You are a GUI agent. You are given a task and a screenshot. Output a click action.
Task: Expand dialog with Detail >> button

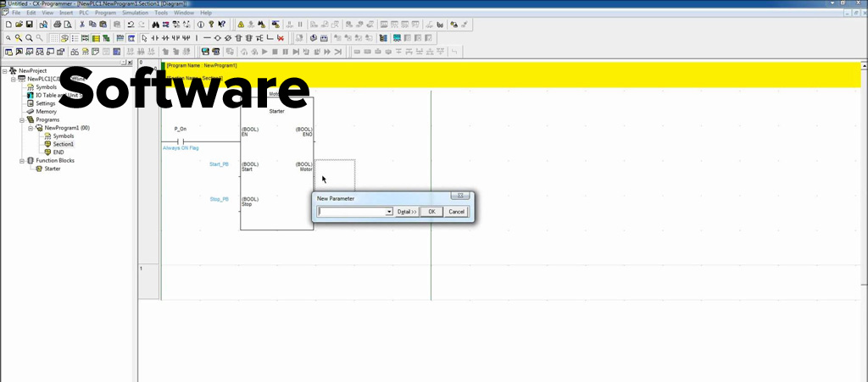click(407, 212)
